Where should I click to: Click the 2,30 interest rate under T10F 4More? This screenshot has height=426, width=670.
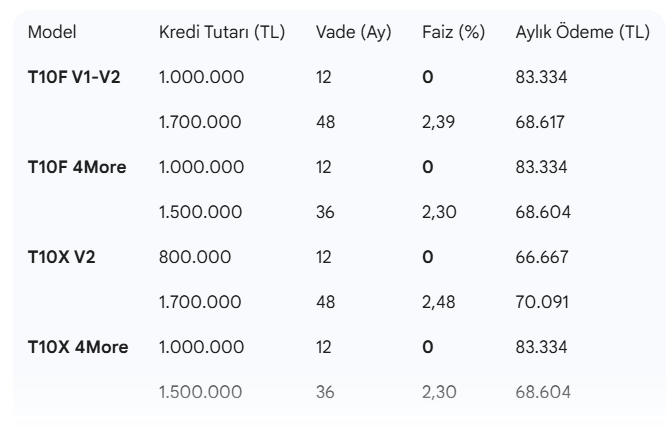click(x=440, y=212)
